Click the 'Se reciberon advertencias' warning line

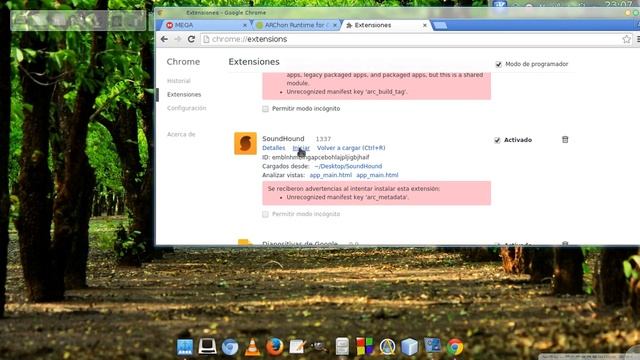354,189
